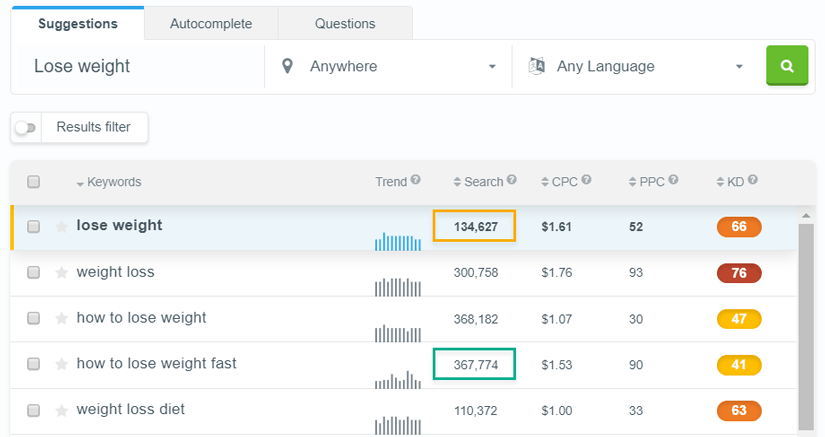Open the 'weight loss' keyword row

pos(115,272)
